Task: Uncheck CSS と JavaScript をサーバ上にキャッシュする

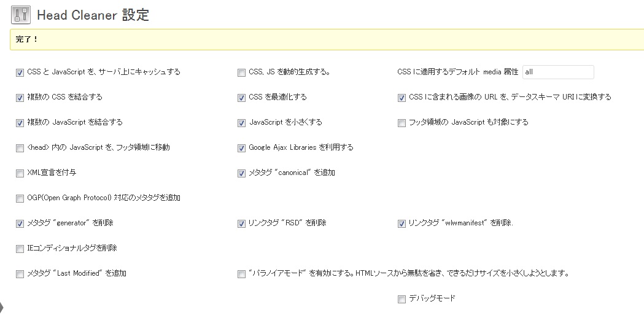Action: tap(20, 72)
